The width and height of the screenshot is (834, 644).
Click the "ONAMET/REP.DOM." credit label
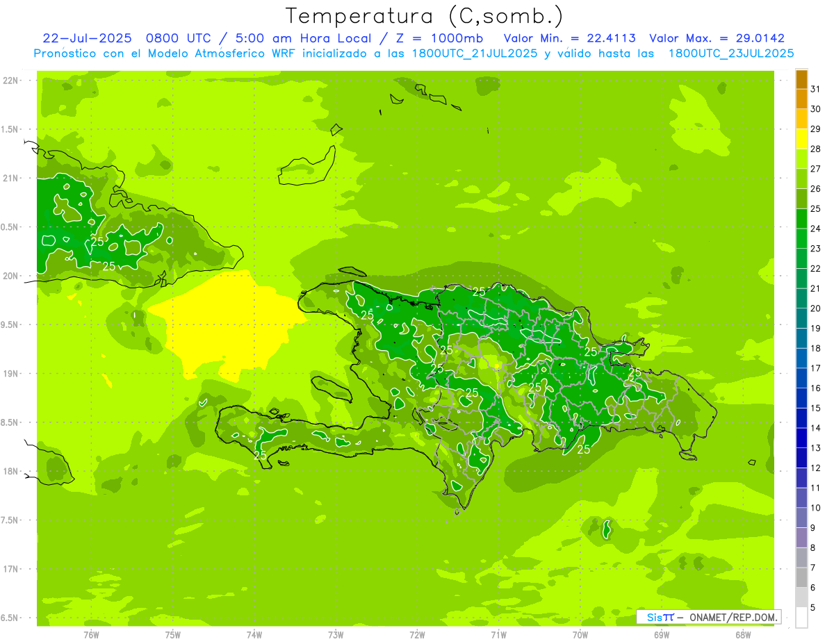pos(735,617)
